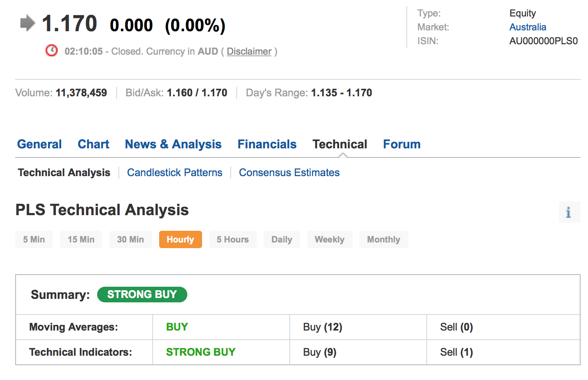Viewport: 588px width, 380px height.
Task: Switch to the Weekly timeframe
Action: (x=329, y=239)
